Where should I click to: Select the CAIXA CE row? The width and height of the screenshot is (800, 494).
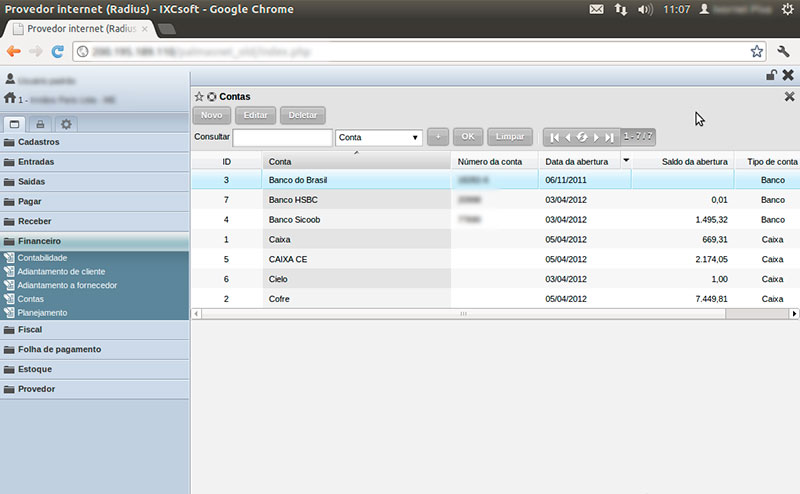495,259
